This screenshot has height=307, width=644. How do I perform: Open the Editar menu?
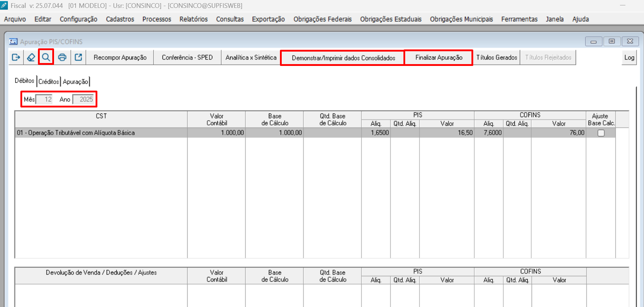[43, 19]
